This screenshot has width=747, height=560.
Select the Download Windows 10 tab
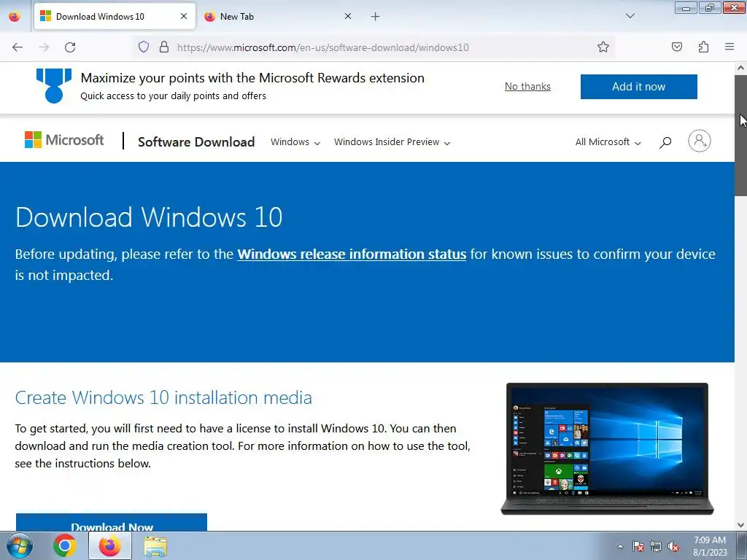click(x=115, y=16)
